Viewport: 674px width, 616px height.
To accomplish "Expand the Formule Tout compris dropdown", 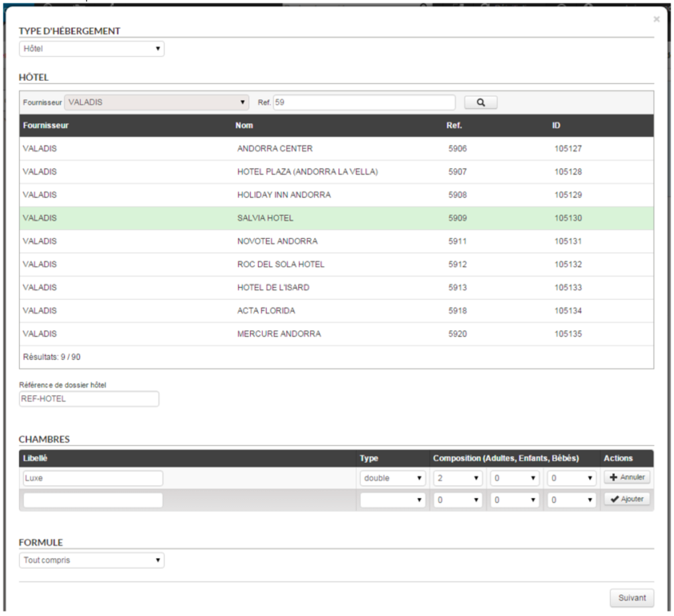I will coord(91,561).
